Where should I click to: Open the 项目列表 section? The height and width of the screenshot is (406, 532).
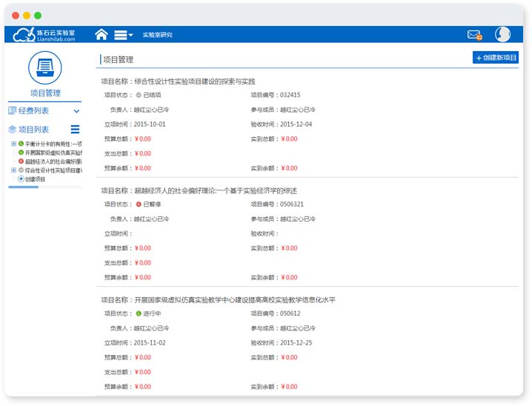coord(33,129)
